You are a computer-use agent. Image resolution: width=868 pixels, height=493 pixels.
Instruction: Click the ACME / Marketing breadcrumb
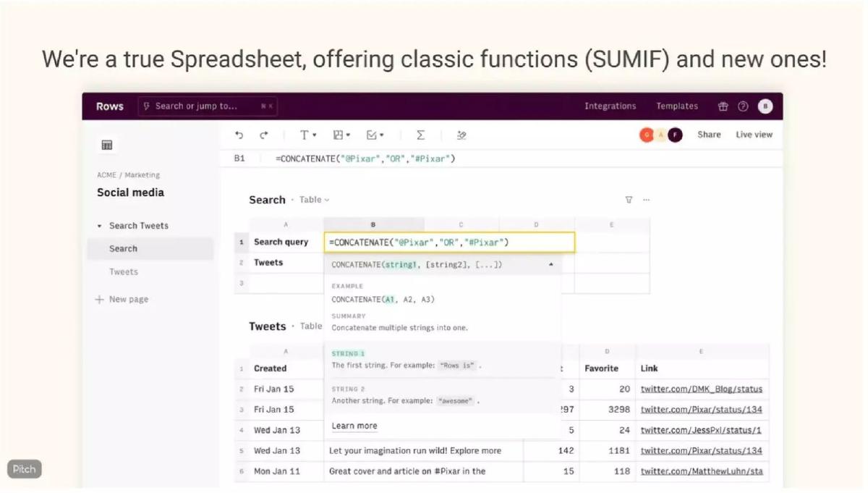click(129, 175)
